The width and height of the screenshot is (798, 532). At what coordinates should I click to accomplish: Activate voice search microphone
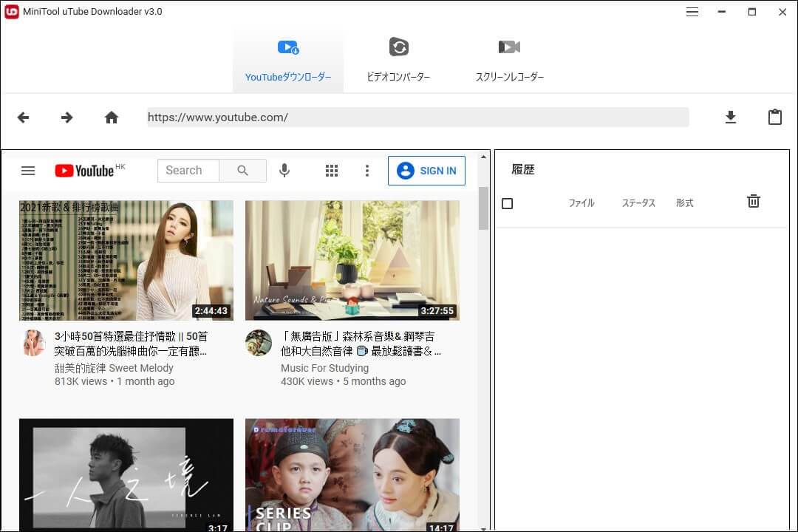pyautogui.click(x=284, y=171)
